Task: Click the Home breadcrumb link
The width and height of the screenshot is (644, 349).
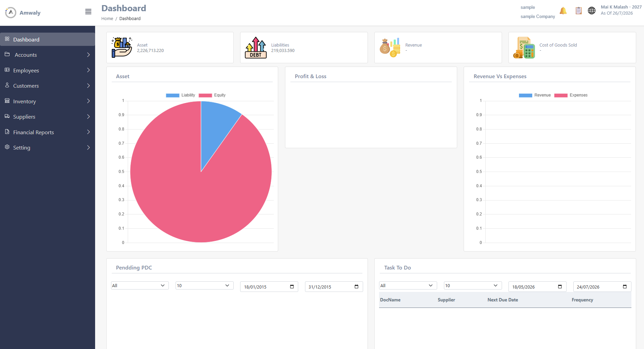Action: [107, 19]
